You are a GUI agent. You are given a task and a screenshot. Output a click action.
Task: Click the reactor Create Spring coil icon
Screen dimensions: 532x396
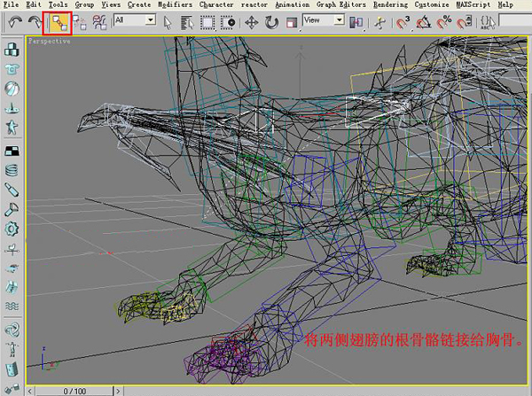(x=12, y=170)
